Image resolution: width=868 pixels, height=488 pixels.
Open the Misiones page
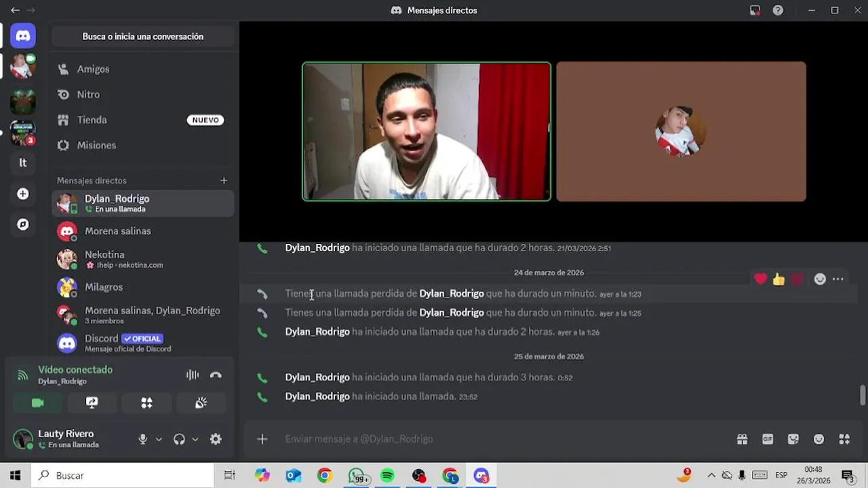point(143,145)
